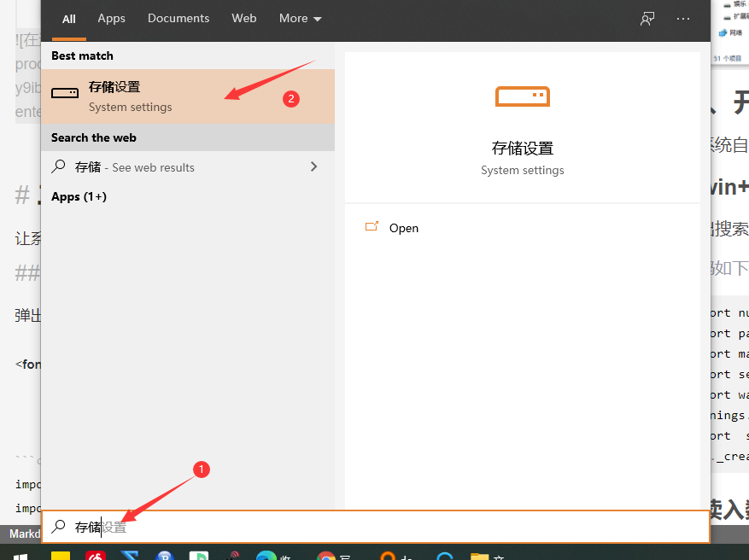
Task: Open the yellow sticky notes taskbar icon
Action: tap(61, 556)
